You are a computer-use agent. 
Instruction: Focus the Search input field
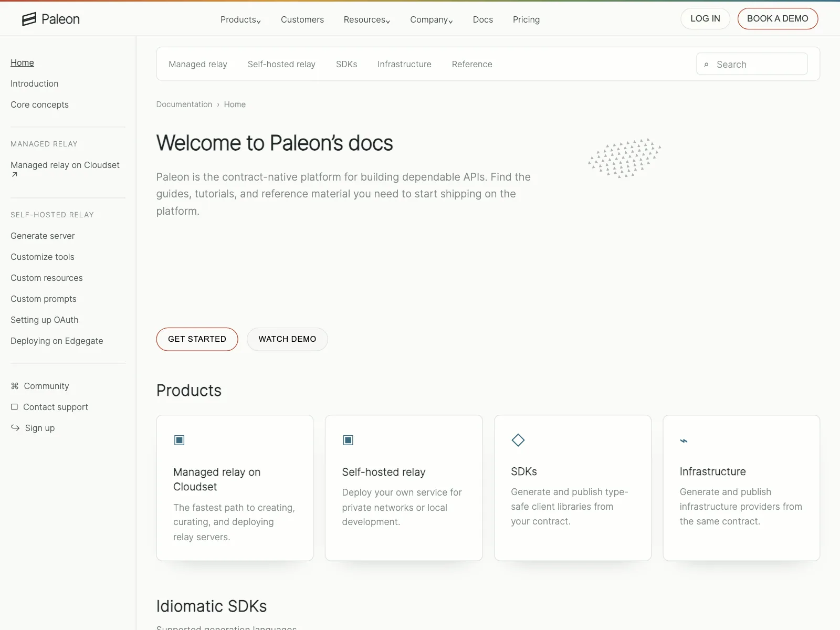pyautogui.click(x=752, y=64)
